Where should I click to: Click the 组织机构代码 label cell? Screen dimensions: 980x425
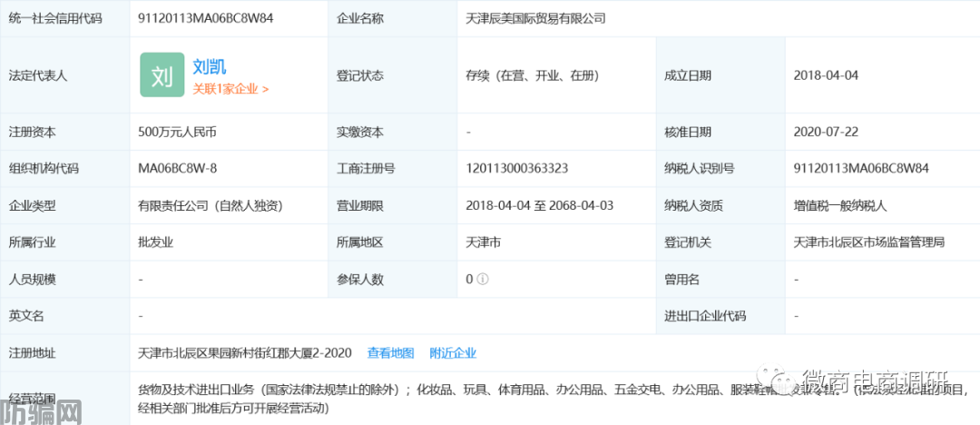click(64, 168)
